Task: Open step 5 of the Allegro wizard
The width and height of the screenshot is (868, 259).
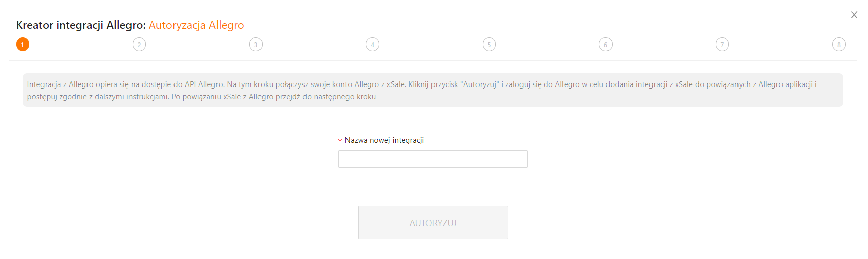Action: pyautogui.click(x=489, y=45)
